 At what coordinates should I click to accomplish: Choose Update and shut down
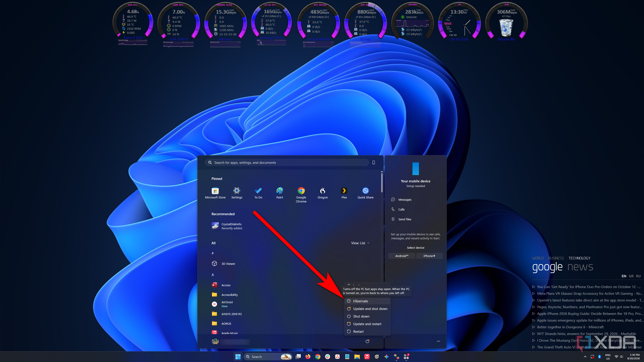click(x=367, y=309)
